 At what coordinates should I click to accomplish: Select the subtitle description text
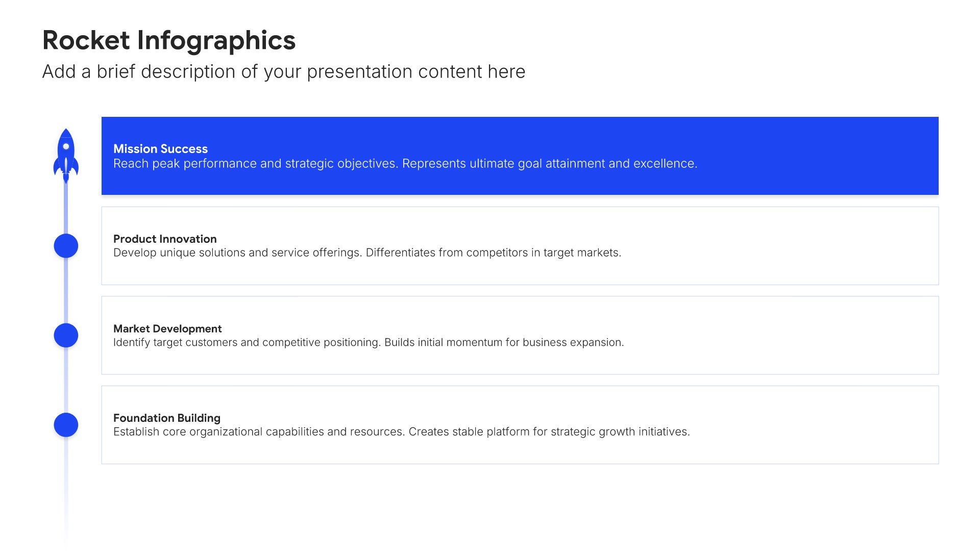[284, 72]
